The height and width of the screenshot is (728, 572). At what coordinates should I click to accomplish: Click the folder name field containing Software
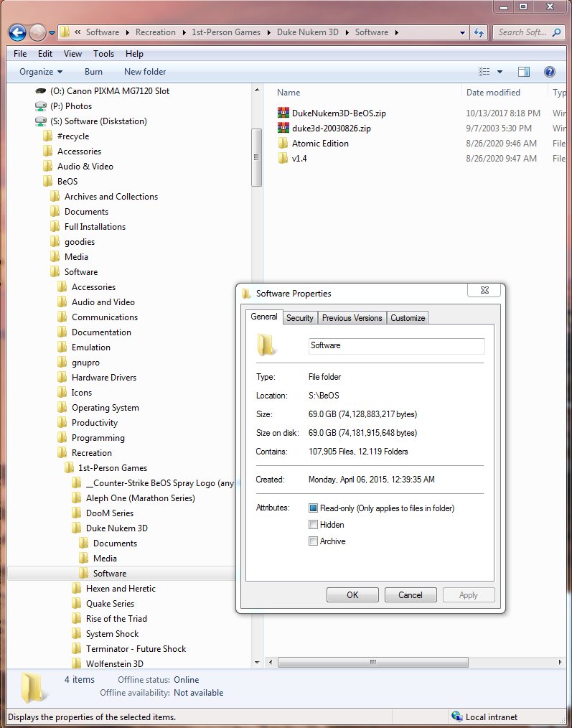coord(396,345)
